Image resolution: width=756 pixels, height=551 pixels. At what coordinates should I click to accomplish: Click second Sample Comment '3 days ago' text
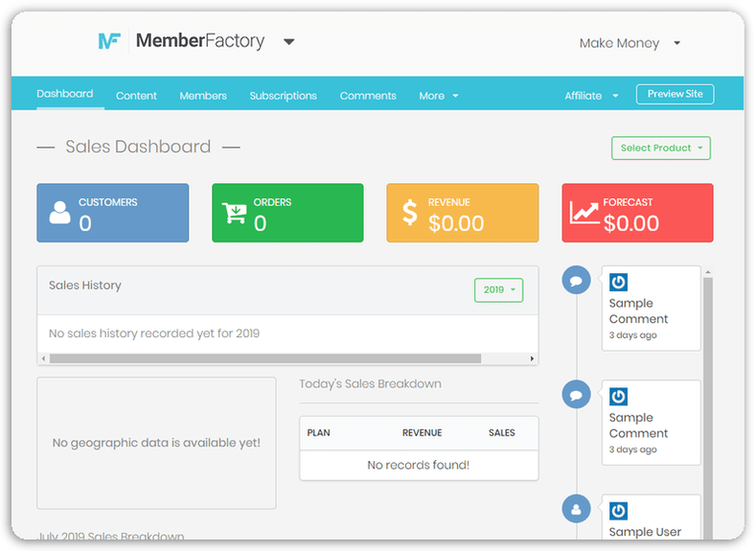coord(633,449)
